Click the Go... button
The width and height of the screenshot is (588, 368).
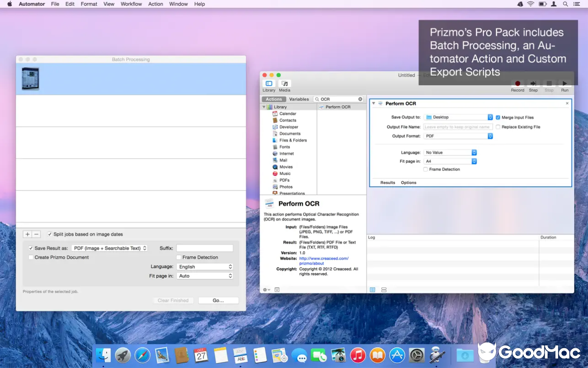(218, 300)
